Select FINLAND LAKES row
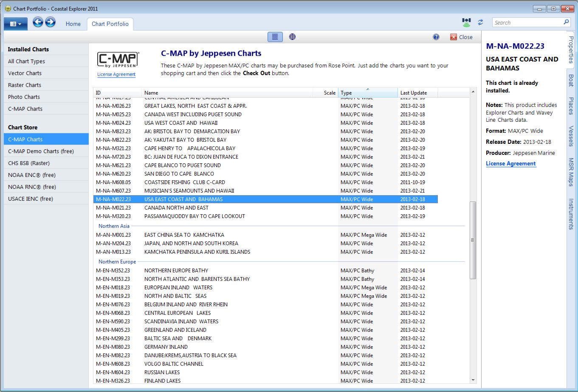Screen dimensions: 578x392 click(x=265, y=381)
